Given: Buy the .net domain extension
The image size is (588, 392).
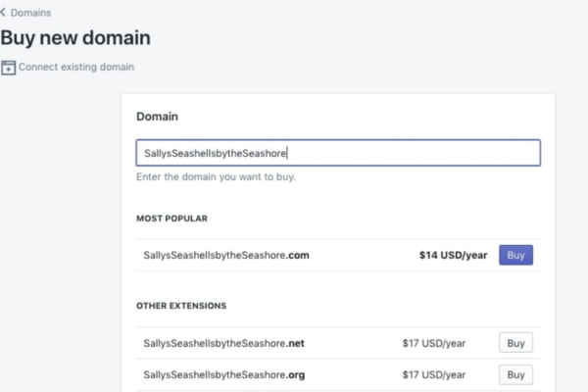Looking at the screenshot, I should [515, 343].
